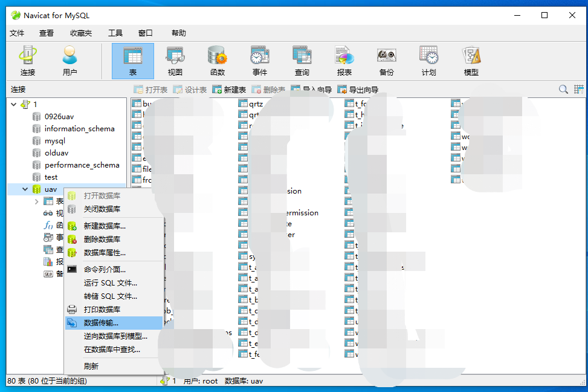Open the 模型 (Model) toolbar icon
588x392 pixels.
pos(471,61)
